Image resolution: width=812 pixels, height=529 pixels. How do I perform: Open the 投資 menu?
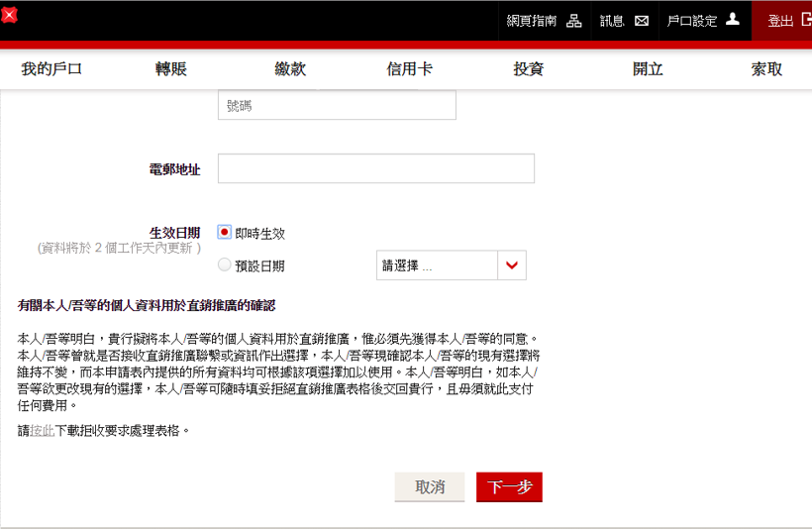pyautogui.click(x=528, y=69)
